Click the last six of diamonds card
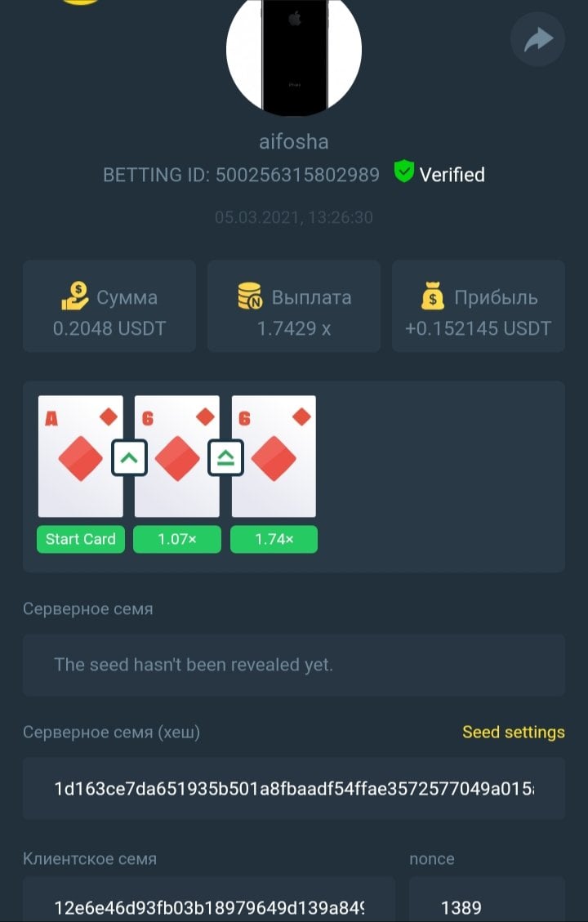Image resolution: width=588 pixels, height=922 pixels. (x=274, y=457)
